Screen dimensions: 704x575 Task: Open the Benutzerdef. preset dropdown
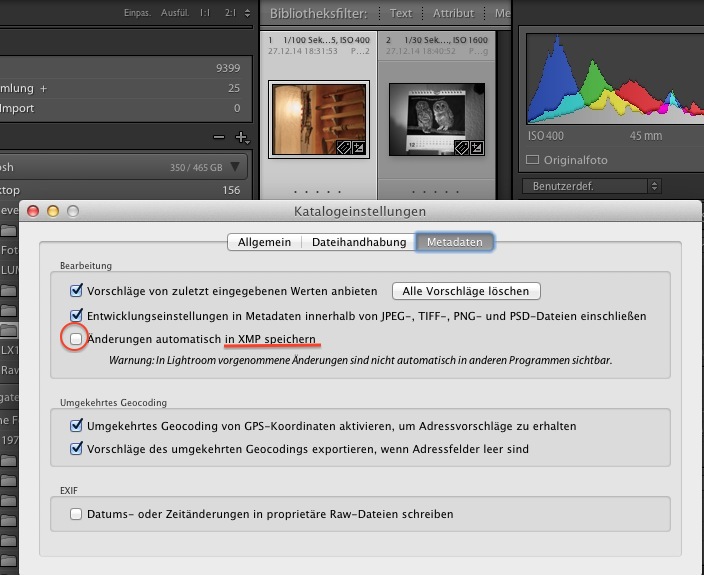[591, 186]
